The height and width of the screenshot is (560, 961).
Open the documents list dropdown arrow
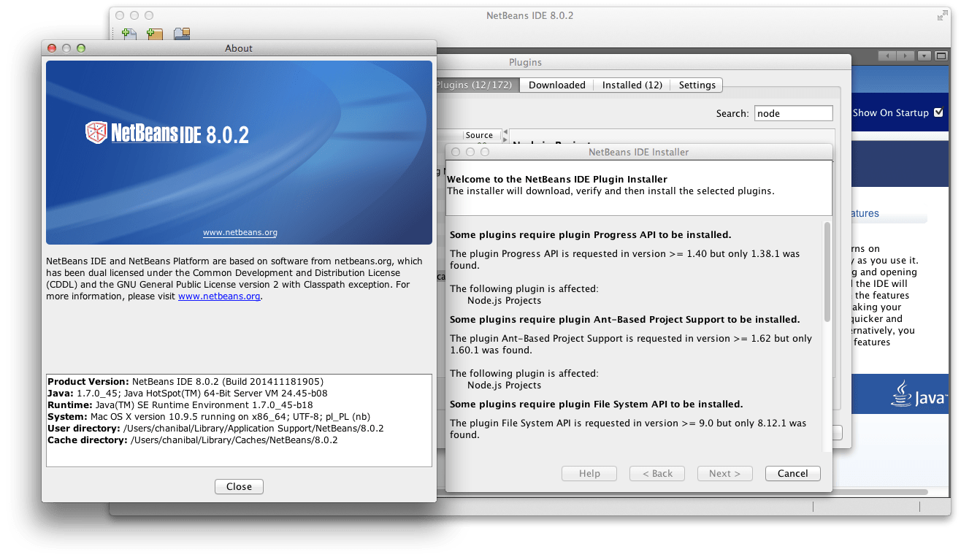click(924, 55)
